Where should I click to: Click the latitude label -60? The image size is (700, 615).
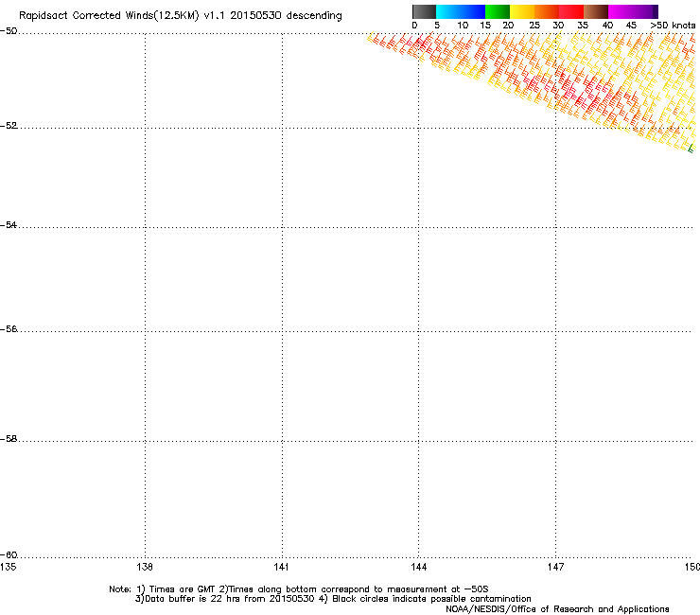9,555
